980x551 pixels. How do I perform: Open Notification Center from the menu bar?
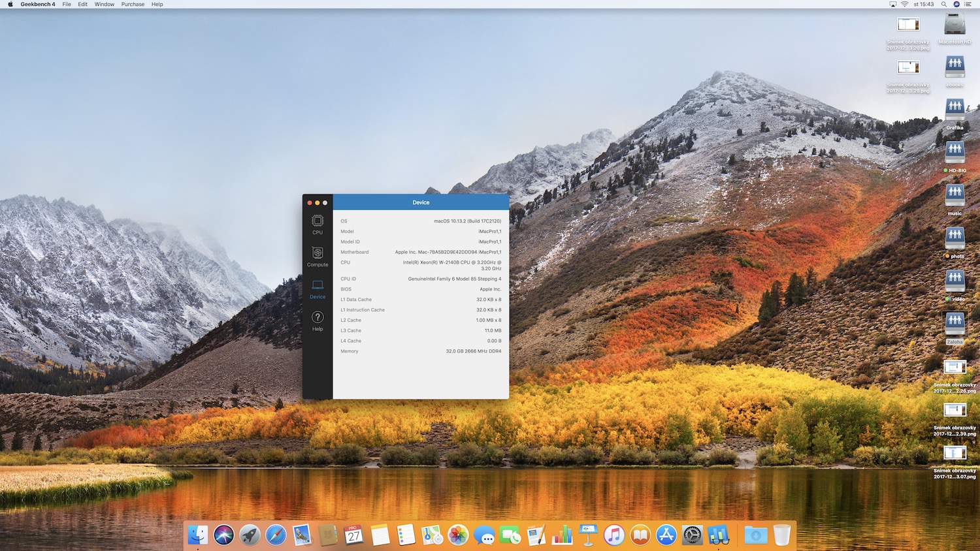[x=968, y=4]
